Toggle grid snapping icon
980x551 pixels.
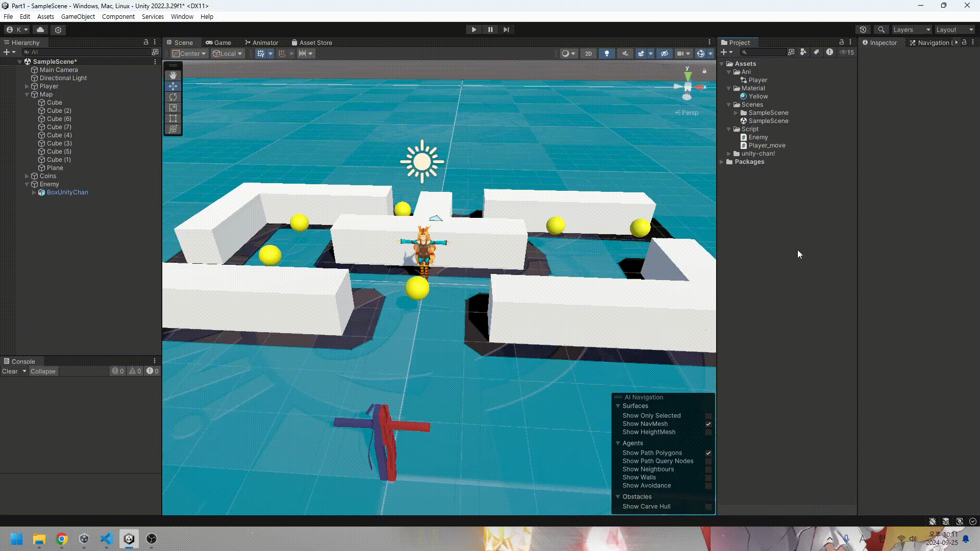pos(282,54)
